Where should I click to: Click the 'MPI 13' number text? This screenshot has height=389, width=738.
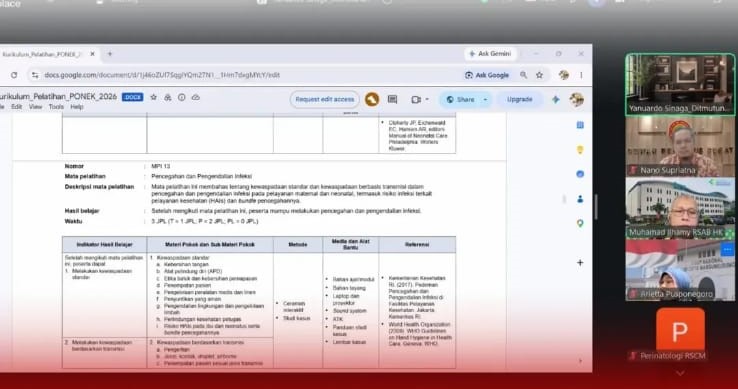[x=161, y=166]
